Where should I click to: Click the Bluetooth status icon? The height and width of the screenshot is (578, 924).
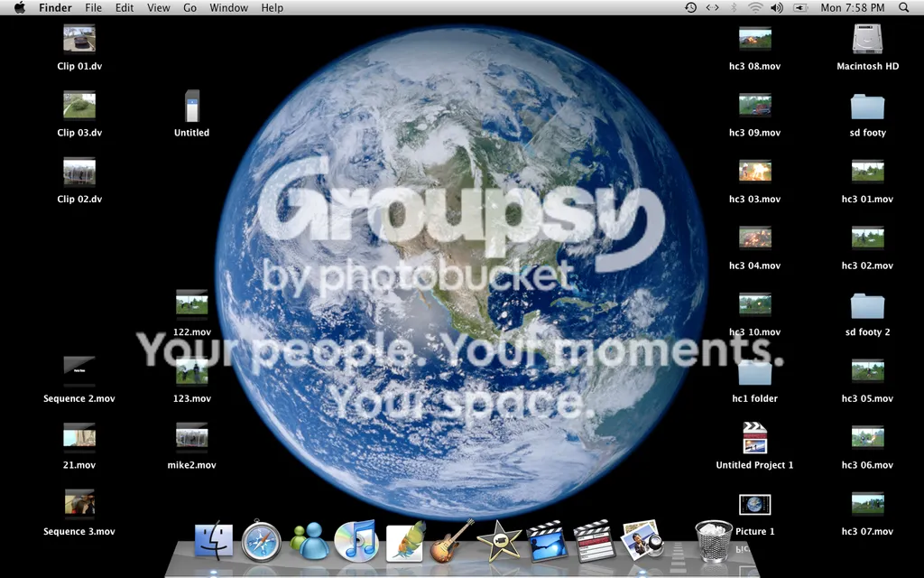(x=734, y=7)
